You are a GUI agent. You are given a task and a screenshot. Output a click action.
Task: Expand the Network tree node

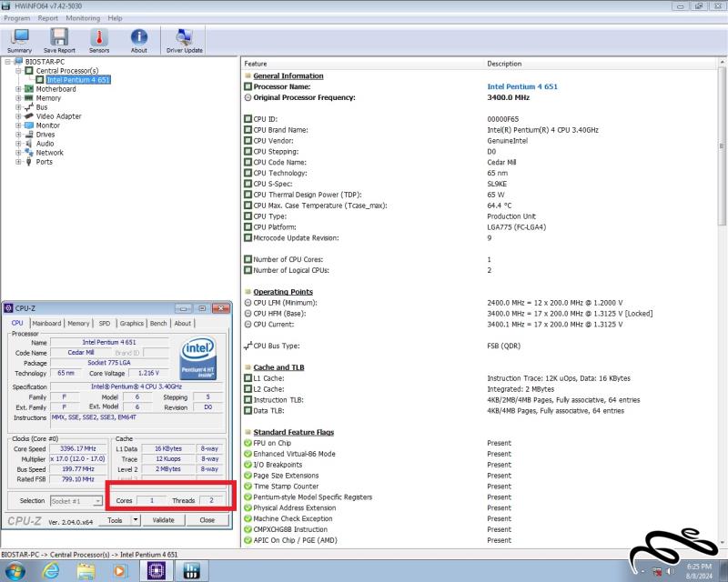(18, 153)
